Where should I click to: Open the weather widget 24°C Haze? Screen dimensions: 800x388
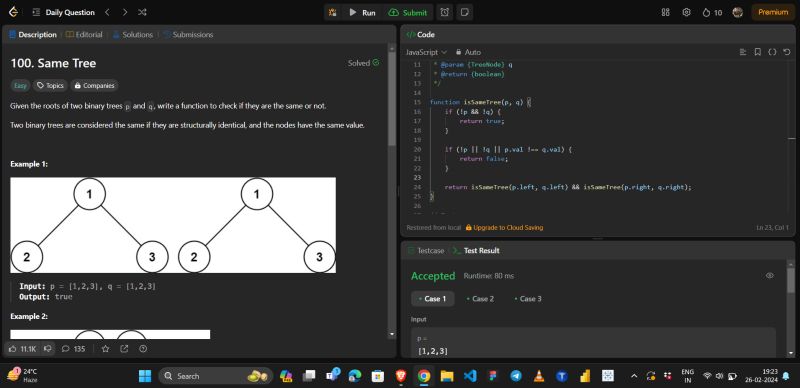point(23,376)
